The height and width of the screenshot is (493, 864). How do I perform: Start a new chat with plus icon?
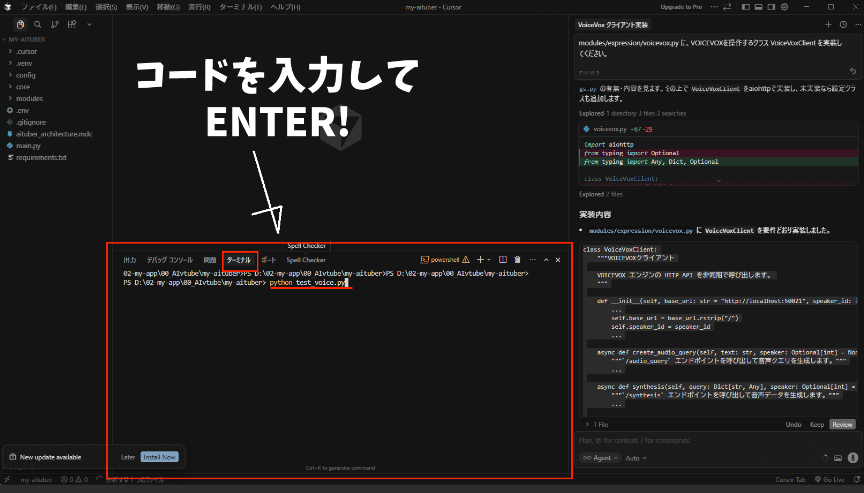(x=828, y=24)
